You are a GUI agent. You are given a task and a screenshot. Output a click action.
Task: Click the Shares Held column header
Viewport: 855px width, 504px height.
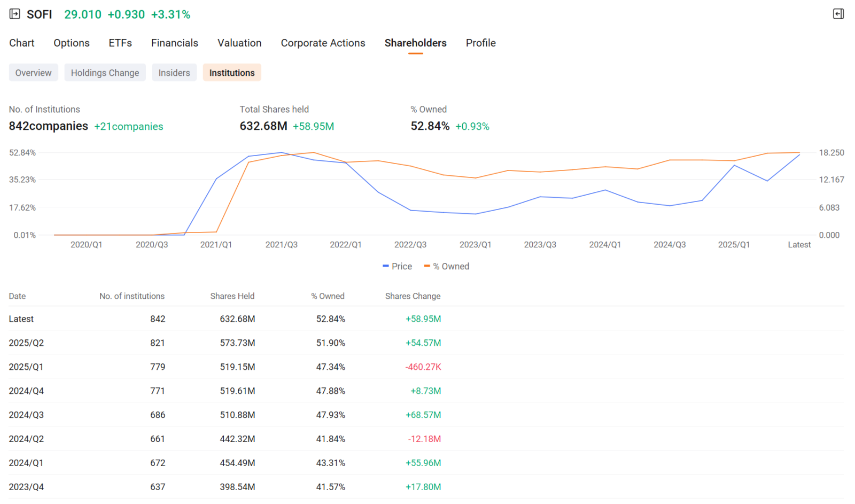tap(232, 296)
